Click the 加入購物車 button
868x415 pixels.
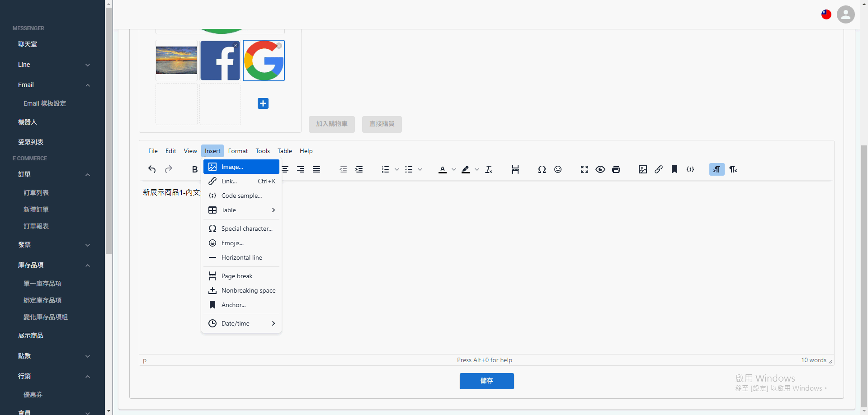pos(332,124)
